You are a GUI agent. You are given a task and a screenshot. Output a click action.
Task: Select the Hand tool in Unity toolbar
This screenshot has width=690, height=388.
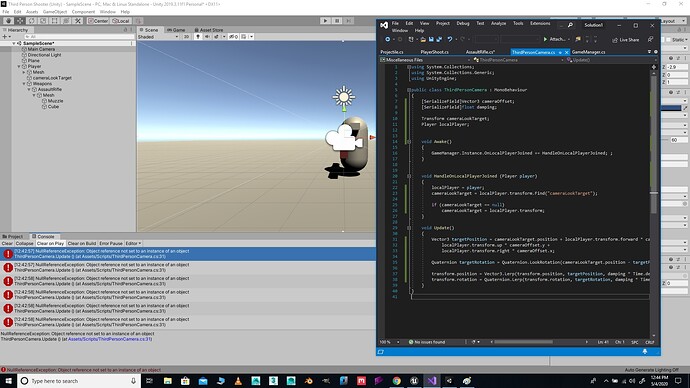click(x=8, y=21)
